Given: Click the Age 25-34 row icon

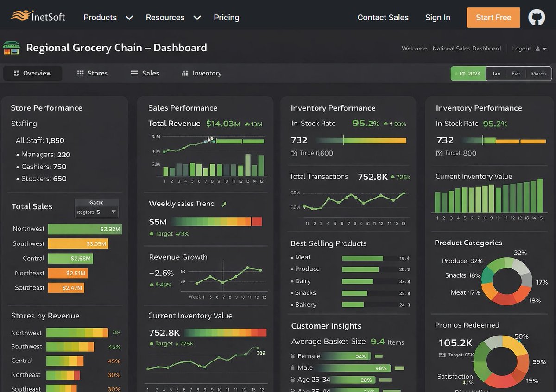Looking at the screenshot, I should [x=292, y=380].
